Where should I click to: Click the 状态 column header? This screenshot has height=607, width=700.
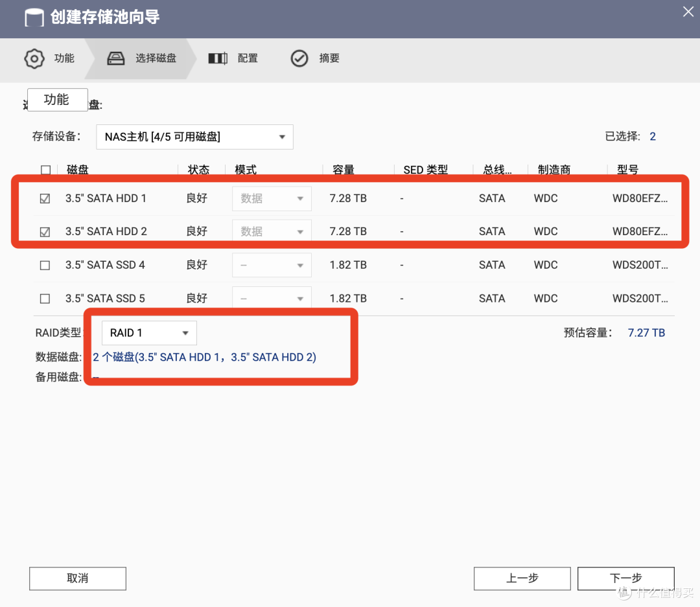point(199,170)
